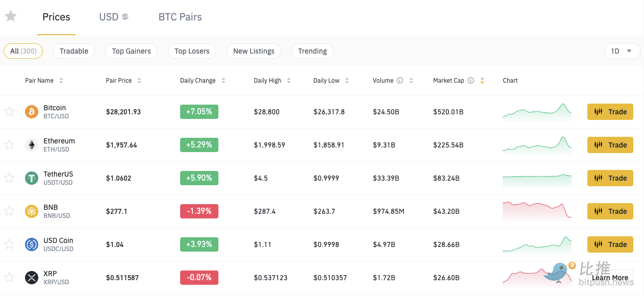Click the Ethereum coin logo icon

click(32, 145)
